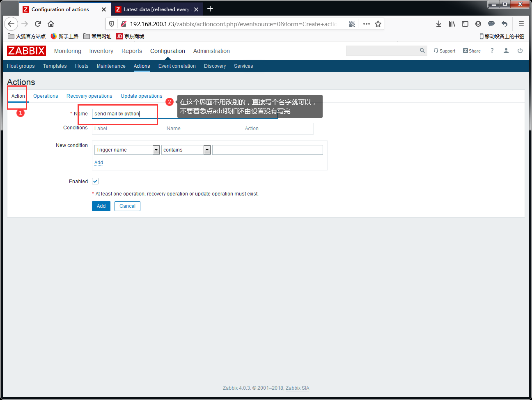Switch to the Operations tab
This screenshot has width=532, height=400.
coord(46,96)
